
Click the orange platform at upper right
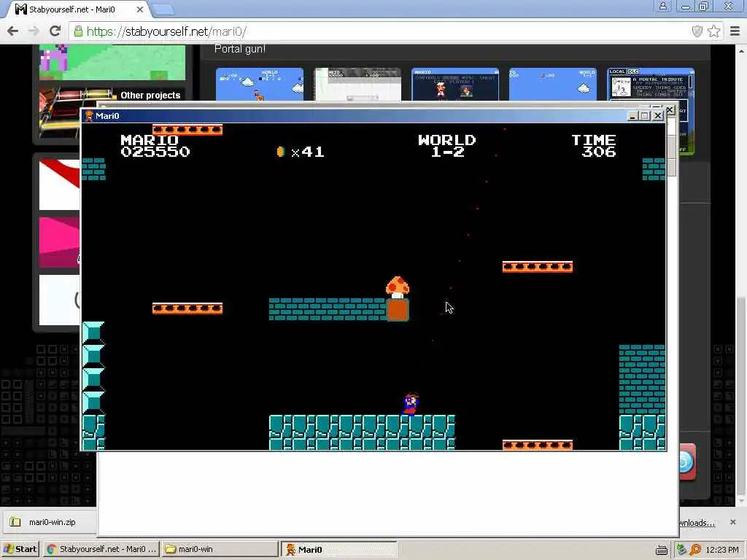[x=538, y=267]
